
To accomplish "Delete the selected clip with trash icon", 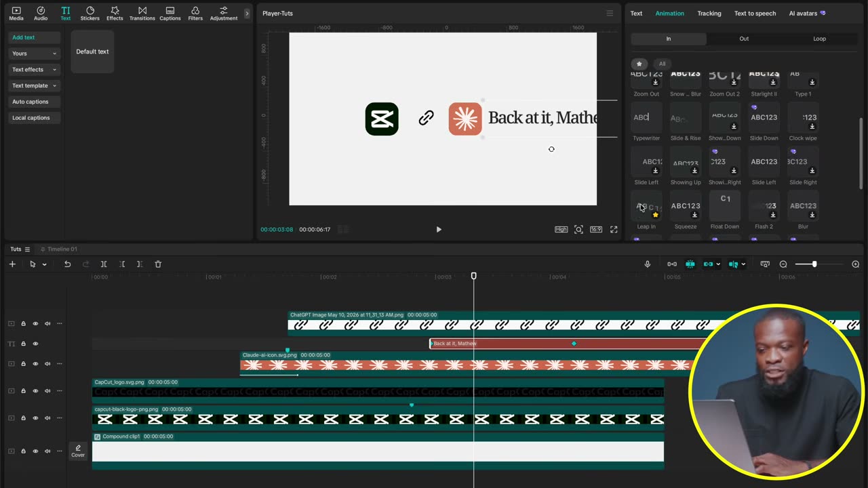I will click(158, 264).
